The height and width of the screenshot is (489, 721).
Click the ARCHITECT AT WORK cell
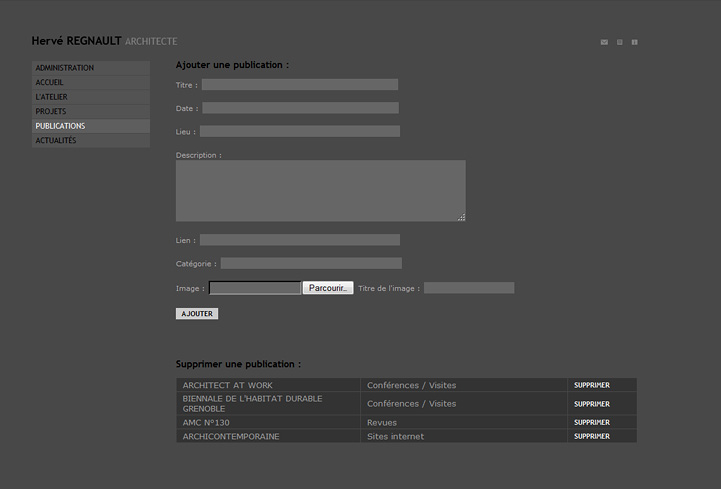tap(268, 385)
